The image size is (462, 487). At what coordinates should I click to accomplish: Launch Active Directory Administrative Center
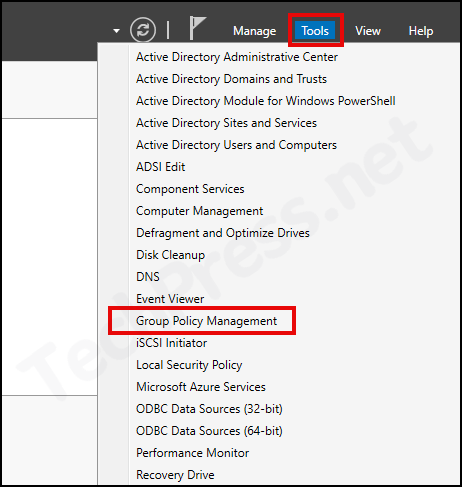tap(237, 57)
